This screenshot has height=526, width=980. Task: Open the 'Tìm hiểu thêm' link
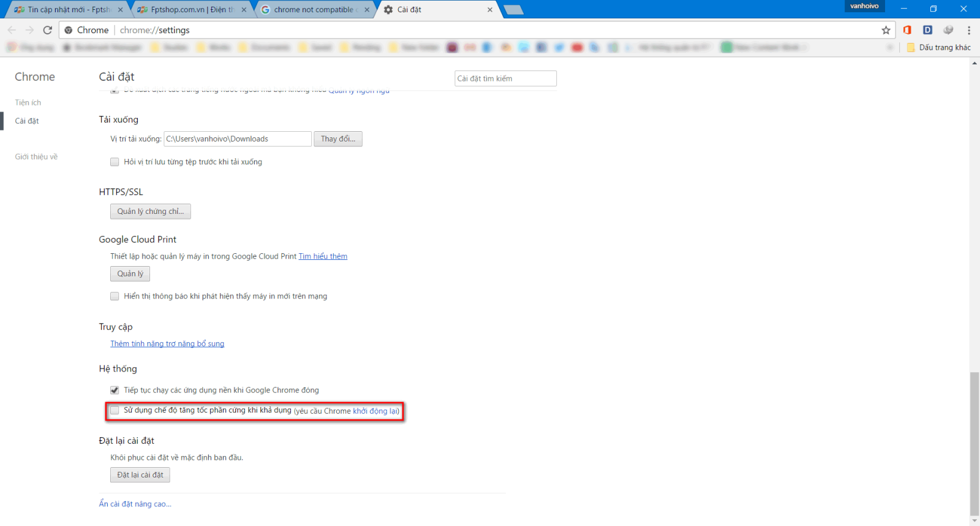point(323,256)
